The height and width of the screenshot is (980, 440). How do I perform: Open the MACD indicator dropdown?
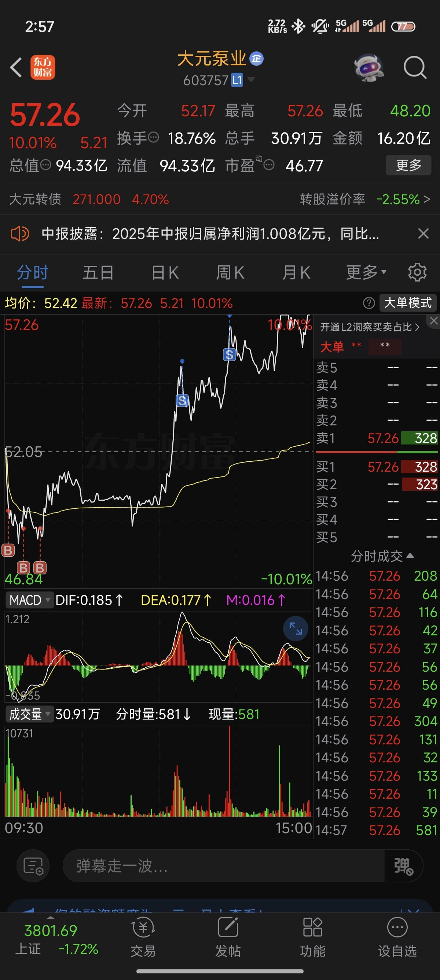pyautogui.click(x=29, y=600)
